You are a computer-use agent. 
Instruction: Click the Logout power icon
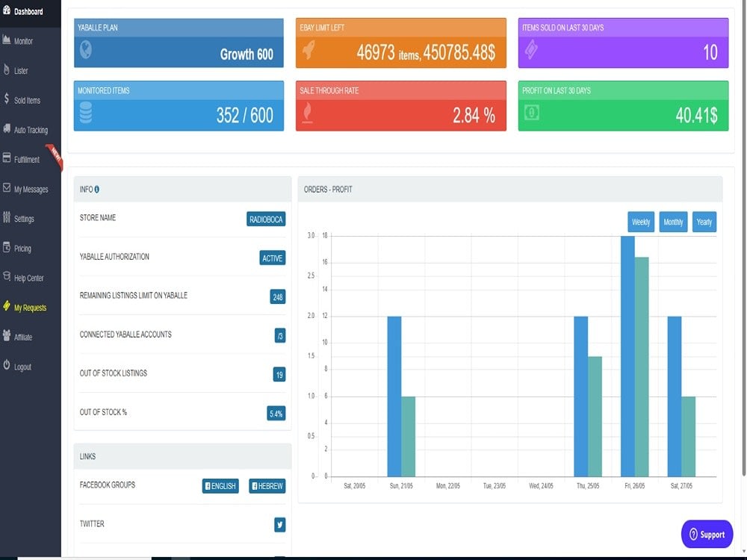click(x=7, y=365)
